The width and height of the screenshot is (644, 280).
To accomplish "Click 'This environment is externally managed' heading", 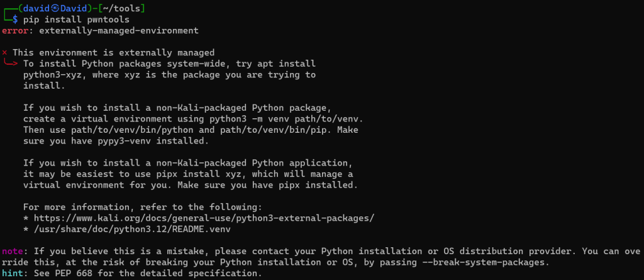I will pyautogui.click(x=113, y=53).
